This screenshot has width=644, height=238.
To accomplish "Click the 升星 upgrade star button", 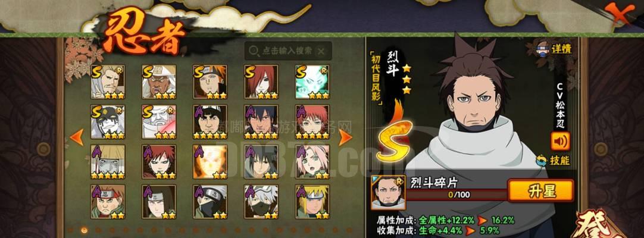I will pos(540,190).
